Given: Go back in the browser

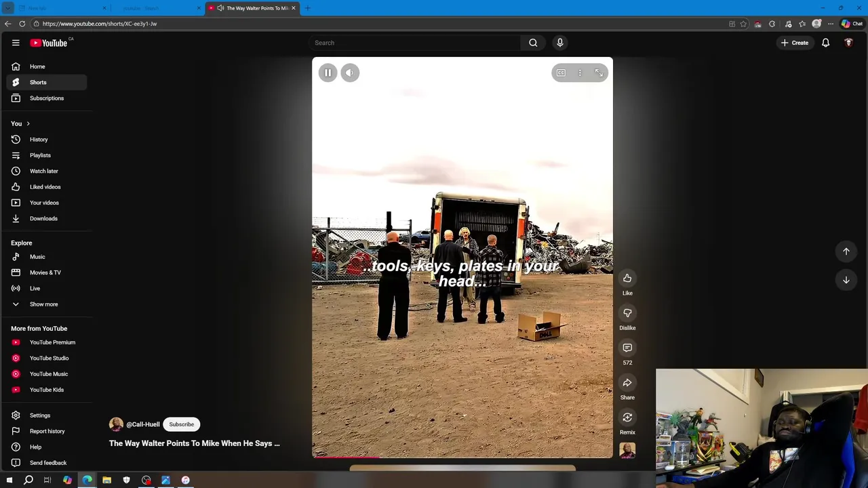Looking at the screenshot, I should [7, 24].
